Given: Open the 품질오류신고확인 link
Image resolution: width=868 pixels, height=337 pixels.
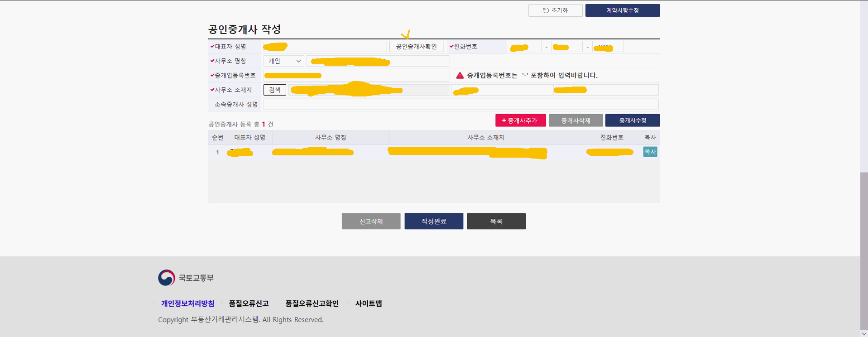Looking at the screenshot, I should 312,303.
